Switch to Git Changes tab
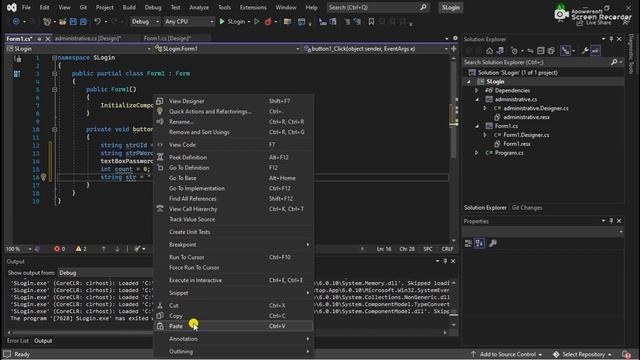This screenshot has height=360, width=640. pyautogui.click(x=527, y=208)
